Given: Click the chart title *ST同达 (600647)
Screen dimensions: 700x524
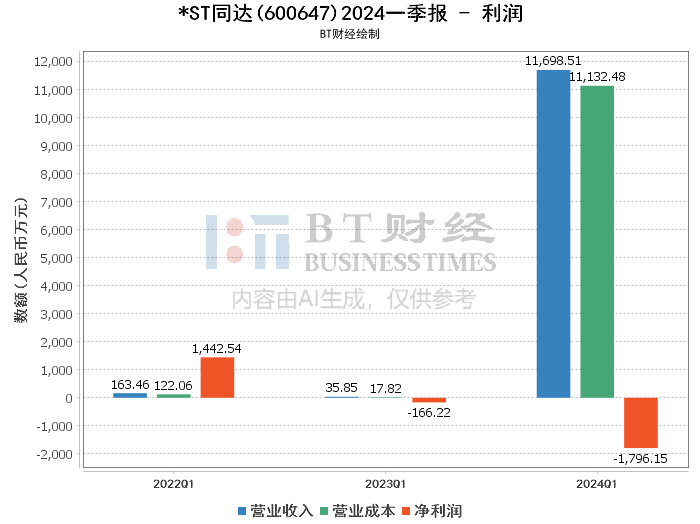Looking at the screenshot, I should [257, 13].
